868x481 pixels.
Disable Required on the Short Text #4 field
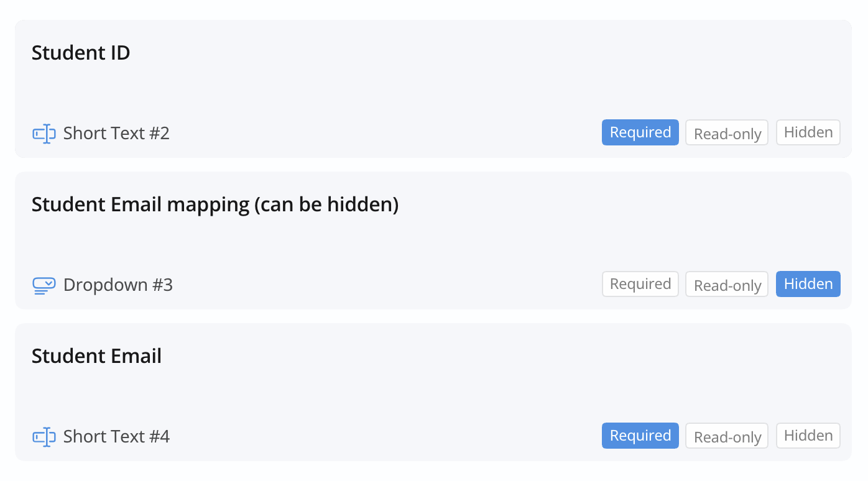coord(640,436)
